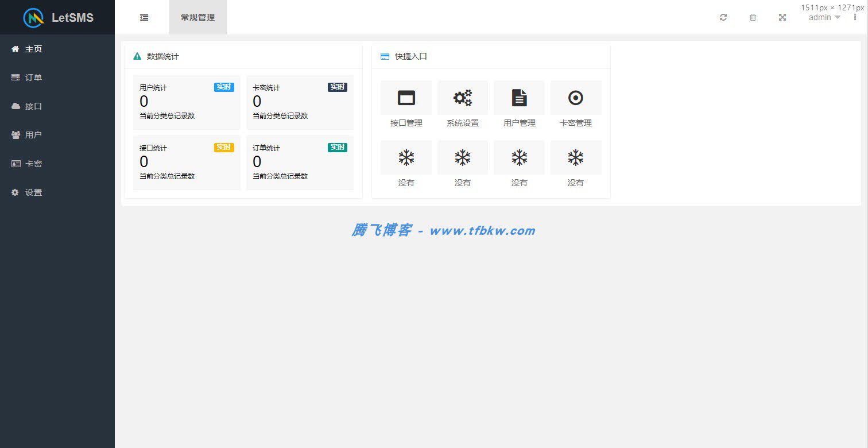Open 设置 in the sidebar
This screenshot has height=448, width=868.
pyautogui.click(x=57, y=192)
